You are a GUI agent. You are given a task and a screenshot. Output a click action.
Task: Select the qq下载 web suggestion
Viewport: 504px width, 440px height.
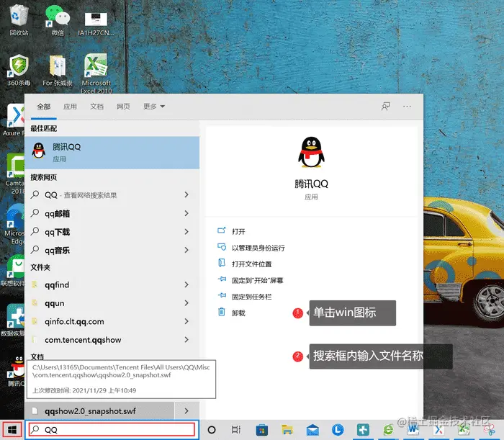point(99,232)
